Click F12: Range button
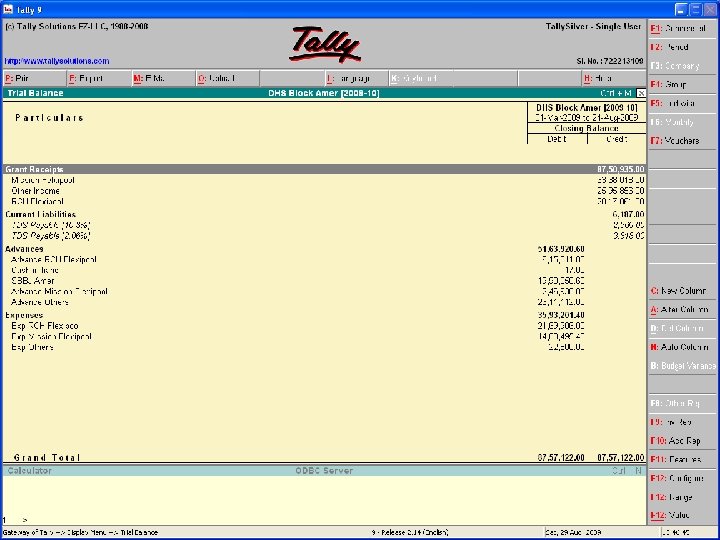Screen dimensions: 720x540 click(x=683, y=497)
